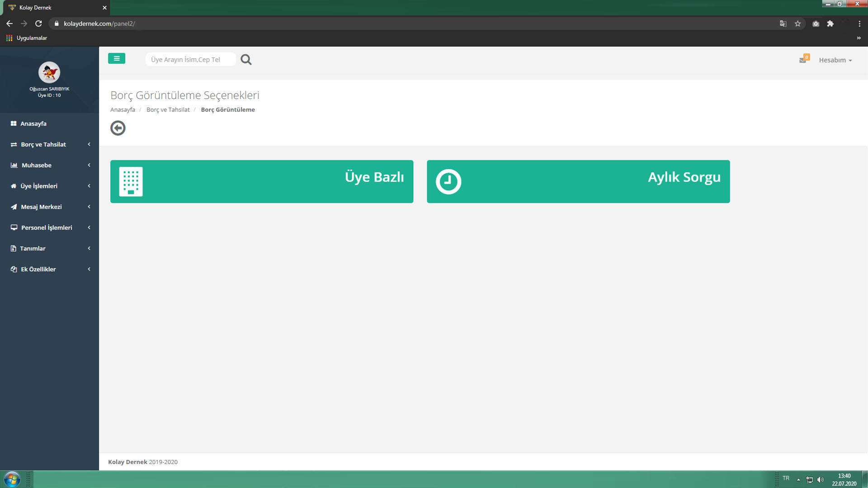Open the Üye Bazlı debt view card
Viewport: 868px width, 488px height.
[x=262, y=182]
